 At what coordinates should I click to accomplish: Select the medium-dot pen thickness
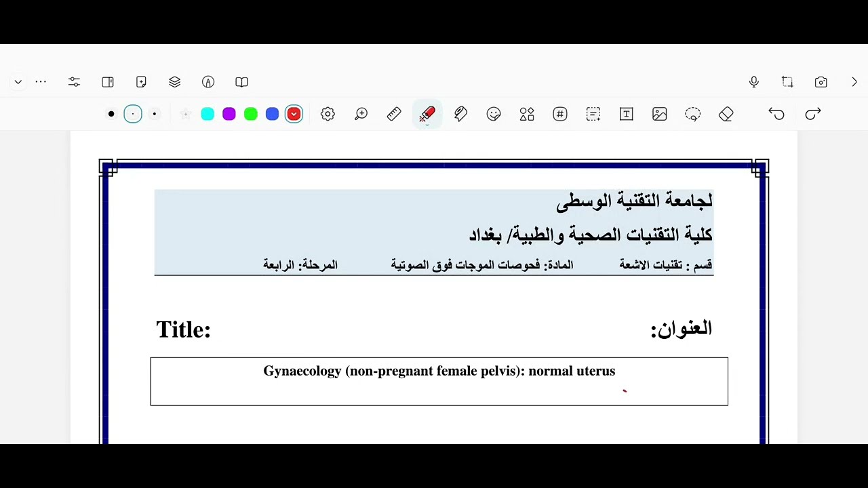[x=155, y=114]
